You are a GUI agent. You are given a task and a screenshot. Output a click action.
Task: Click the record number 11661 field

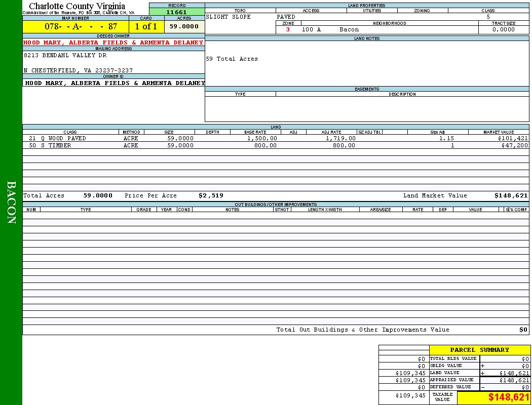pyautogui.click(x=176, y=12)
